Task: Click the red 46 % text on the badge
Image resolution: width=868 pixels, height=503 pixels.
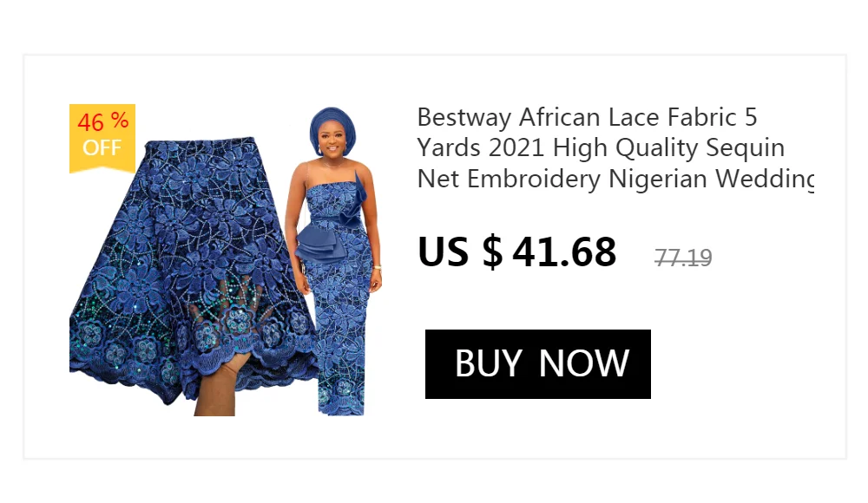Action: [103, 121]
